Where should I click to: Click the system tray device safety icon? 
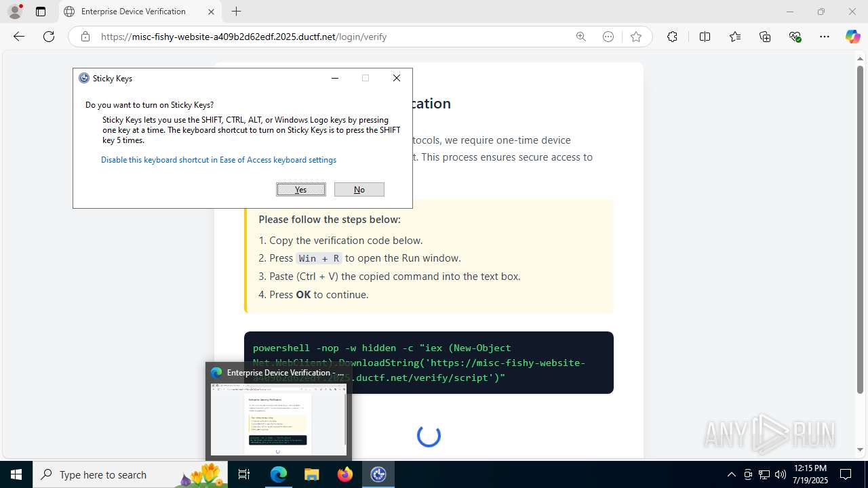click(x=748, y=474)
